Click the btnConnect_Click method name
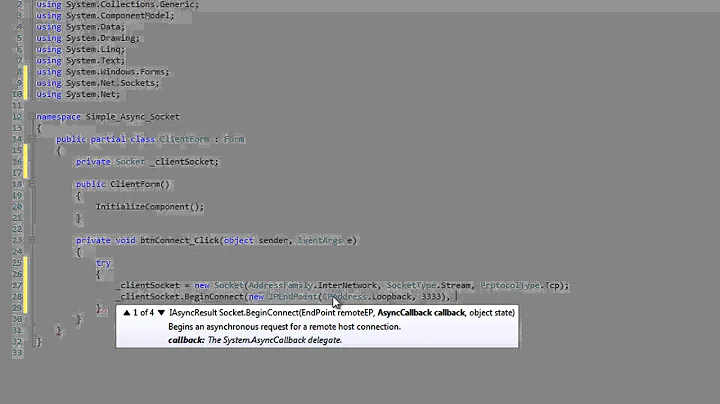 [x=180, y=240]
